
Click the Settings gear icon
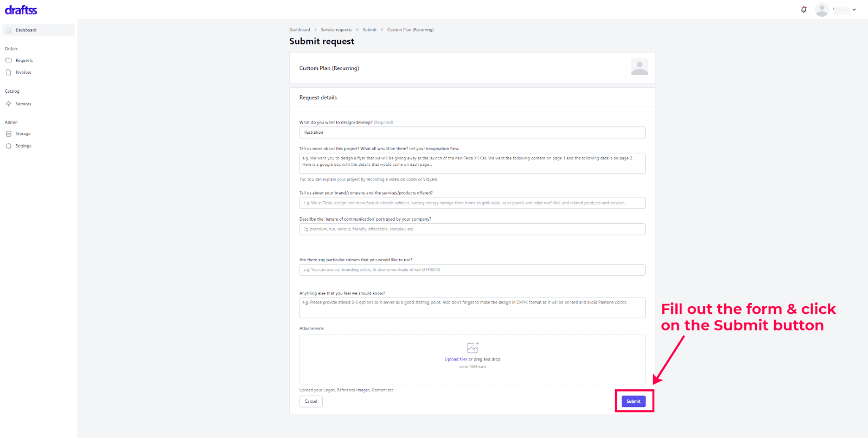pos(9,146)
